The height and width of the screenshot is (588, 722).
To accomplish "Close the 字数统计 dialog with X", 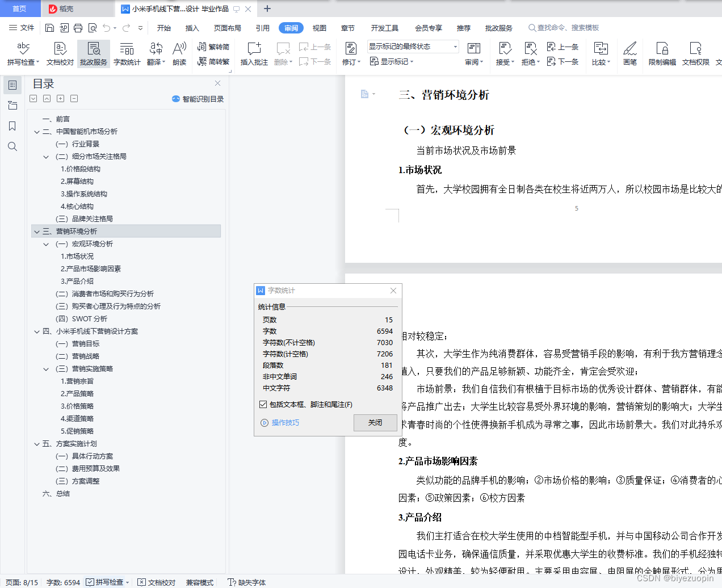I will pos(393,291).
